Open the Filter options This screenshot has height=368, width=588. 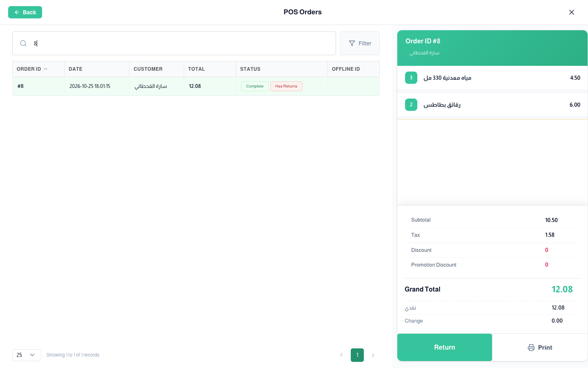(x=360, y=43)
